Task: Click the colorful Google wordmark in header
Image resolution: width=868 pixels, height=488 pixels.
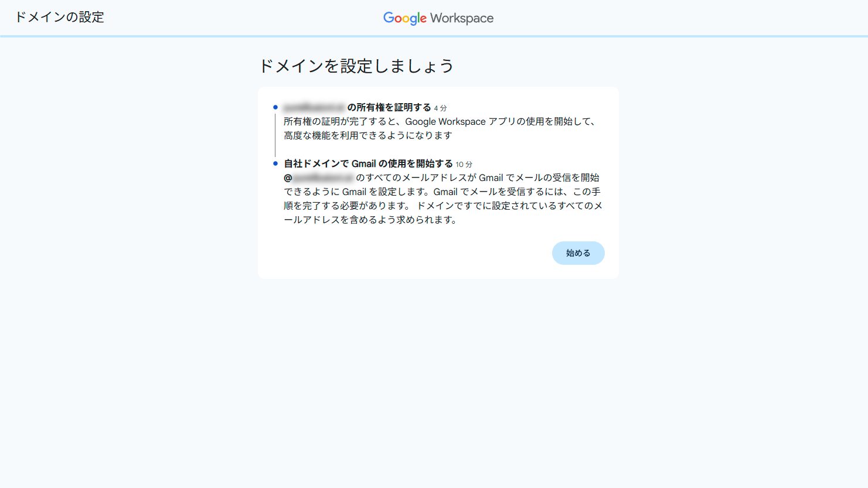Action: 404,18
